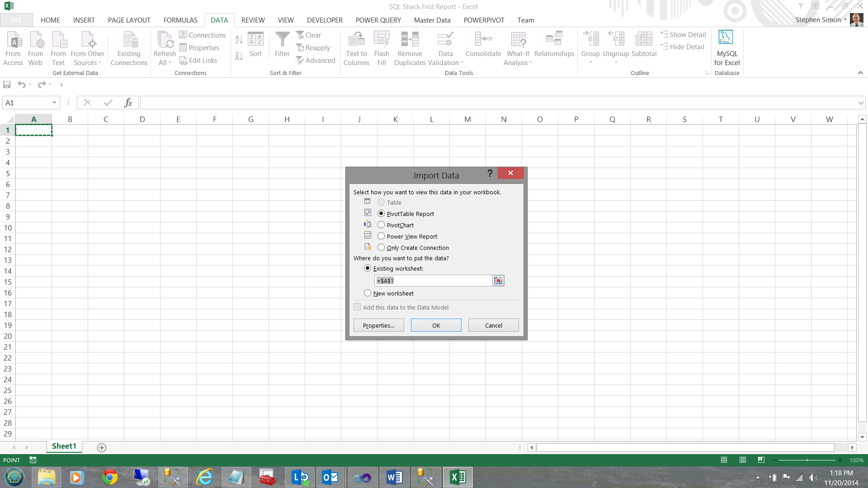
Task: Open the POWER QUERY tab
Action: [x=378, y=20]
